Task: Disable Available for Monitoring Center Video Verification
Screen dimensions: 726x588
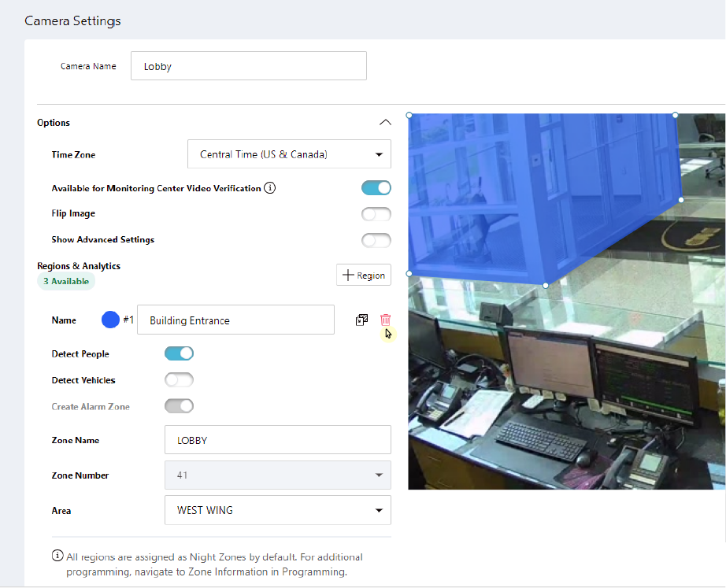Action: [376, 188]
